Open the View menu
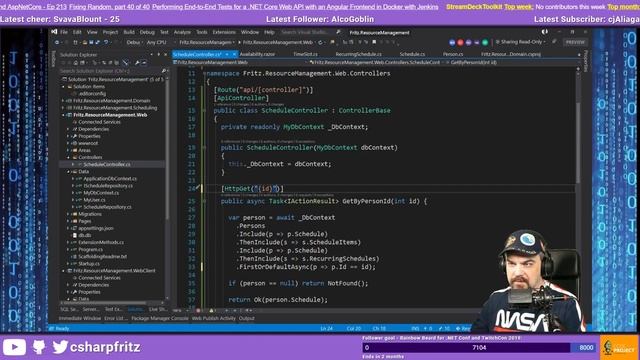 click(x=92, y=32)
